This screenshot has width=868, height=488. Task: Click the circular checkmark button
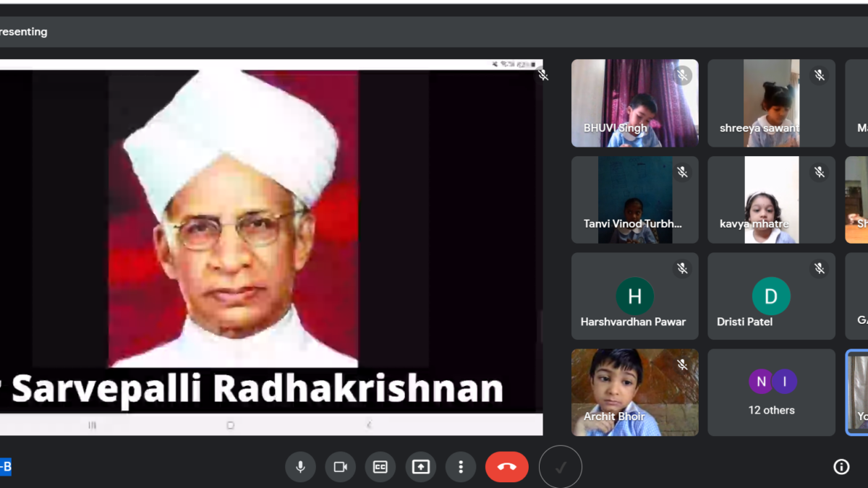tap(560, 467)
